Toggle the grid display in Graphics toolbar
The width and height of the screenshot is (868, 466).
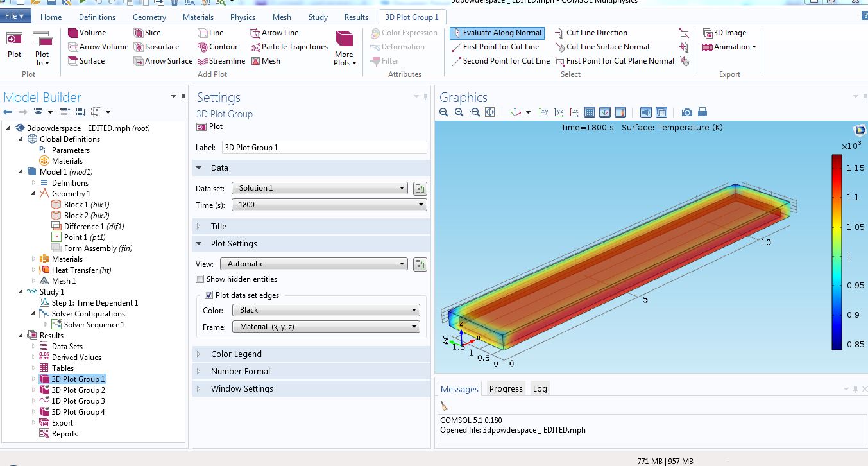coord(590,112)
